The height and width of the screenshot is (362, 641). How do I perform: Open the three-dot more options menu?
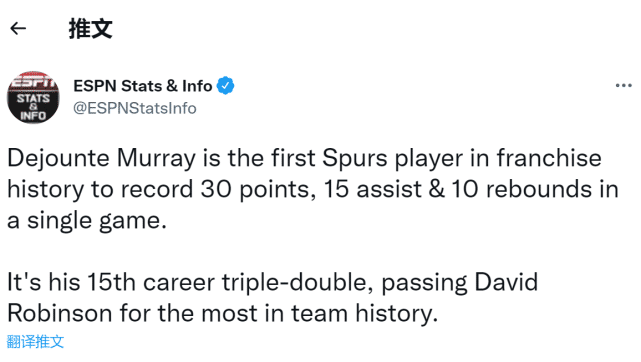(x=623, y=85)
